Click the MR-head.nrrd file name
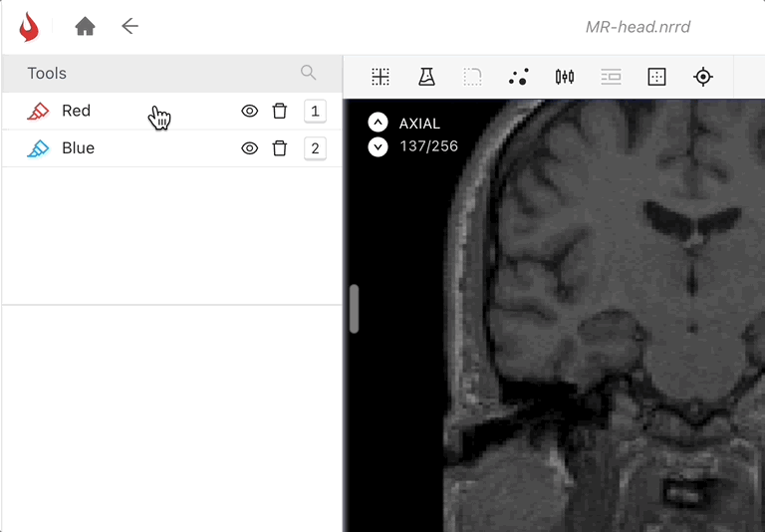Image resolution: width=765 pixels, height=532 pixels. pos(638,27)
